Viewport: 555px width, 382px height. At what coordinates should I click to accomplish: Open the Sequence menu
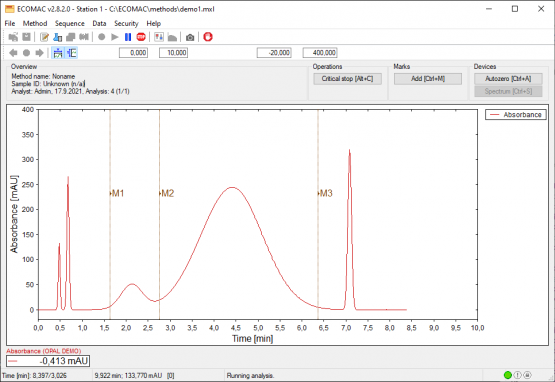[69, 23]
